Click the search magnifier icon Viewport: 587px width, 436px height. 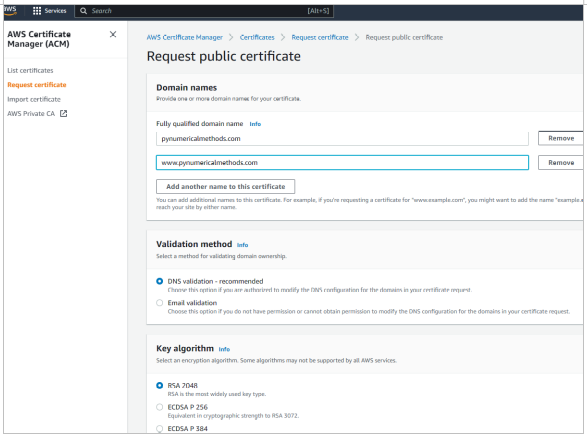(83, 11)
